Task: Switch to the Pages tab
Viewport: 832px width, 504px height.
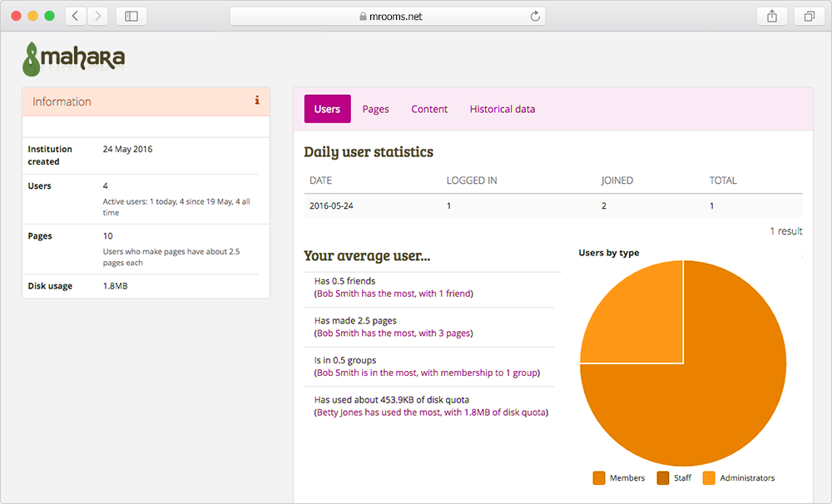Action: pyautogui.click(x=375, y=109)
